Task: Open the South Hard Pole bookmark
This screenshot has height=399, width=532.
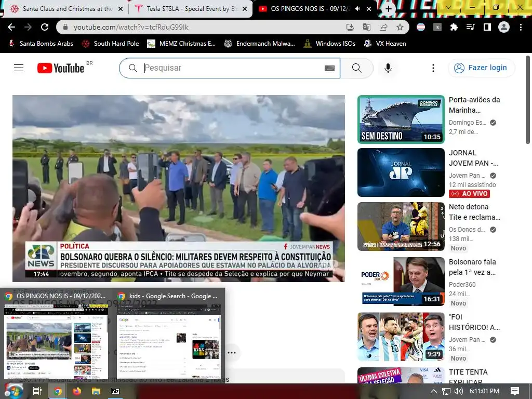Action: [110, 44]
